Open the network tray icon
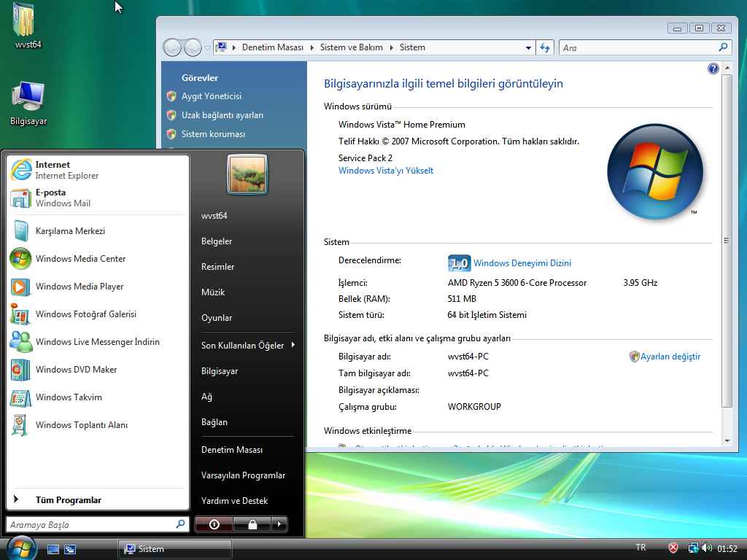This screenshot has width=747, height=560. (693, 548)
